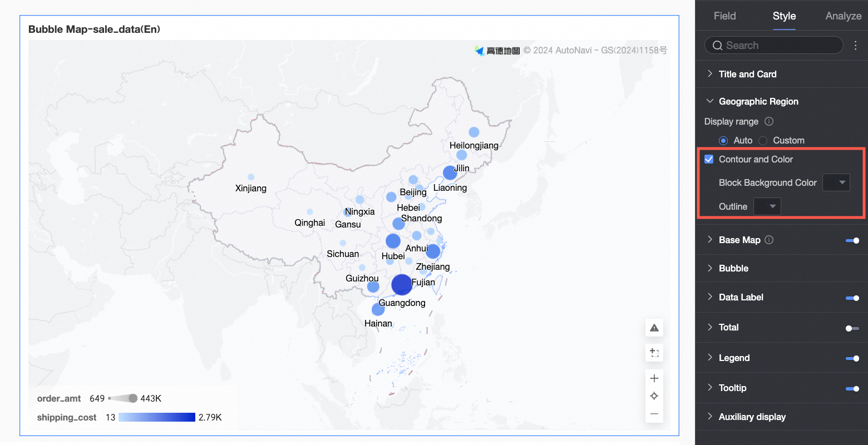Click the chart title Bubble Map-sale_data(En)
868x445 pixels.
[94, 29]
